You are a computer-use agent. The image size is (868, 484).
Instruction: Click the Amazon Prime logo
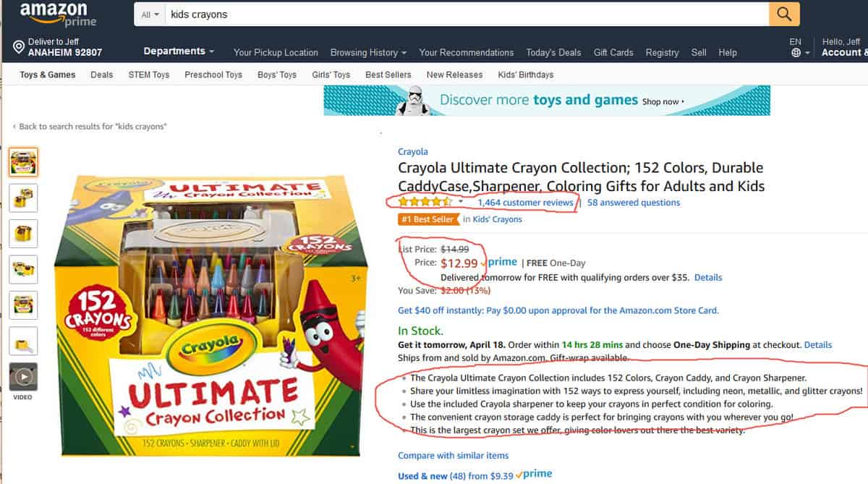tap(58, 14)
